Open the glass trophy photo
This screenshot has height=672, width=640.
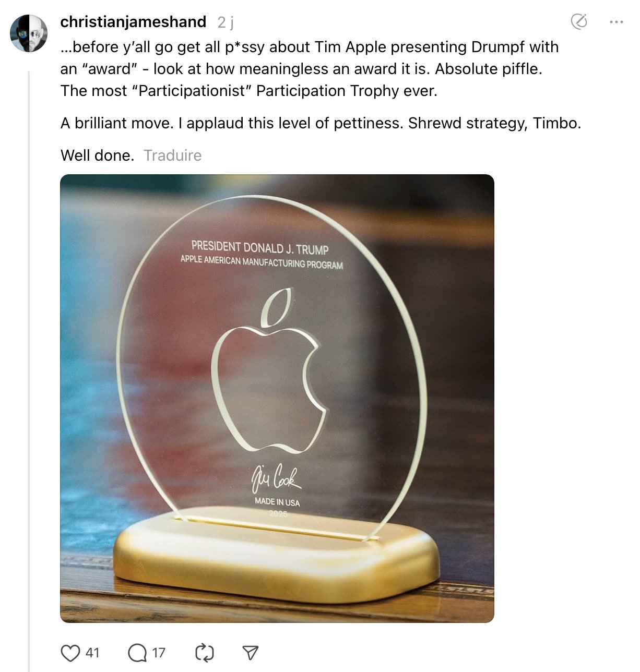click(x=277, y=399)
